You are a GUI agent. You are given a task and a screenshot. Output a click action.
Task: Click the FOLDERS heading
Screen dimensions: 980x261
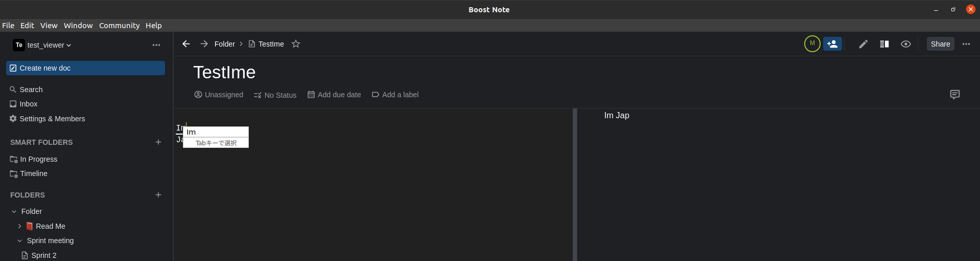[x=28, y=195]
